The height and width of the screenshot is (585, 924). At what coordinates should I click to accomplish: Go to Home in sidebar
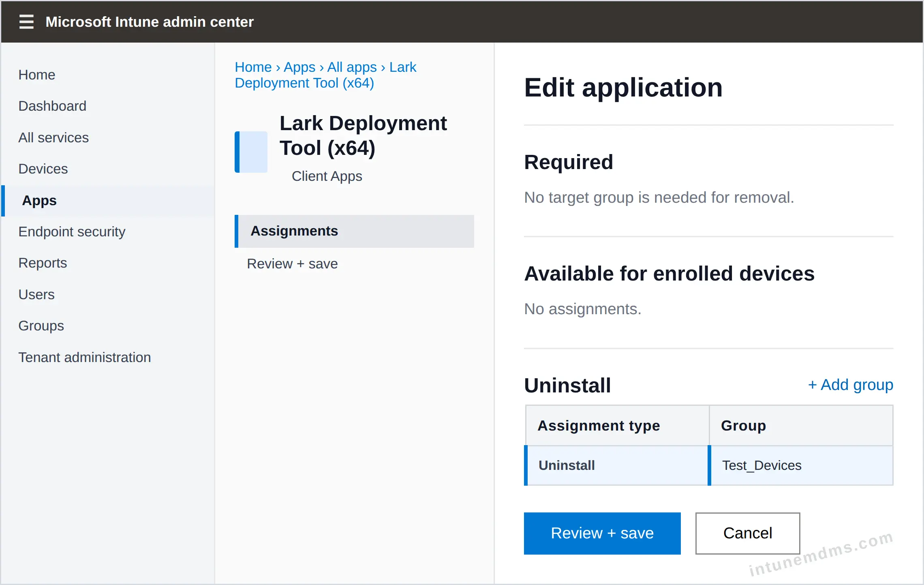(37, 75)
